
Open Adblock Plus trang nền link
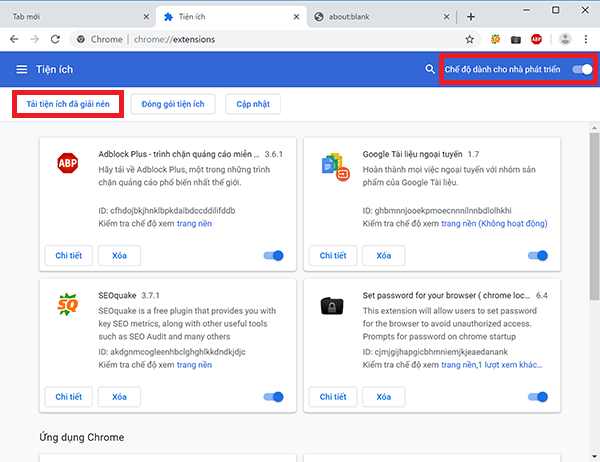point(194,224)
